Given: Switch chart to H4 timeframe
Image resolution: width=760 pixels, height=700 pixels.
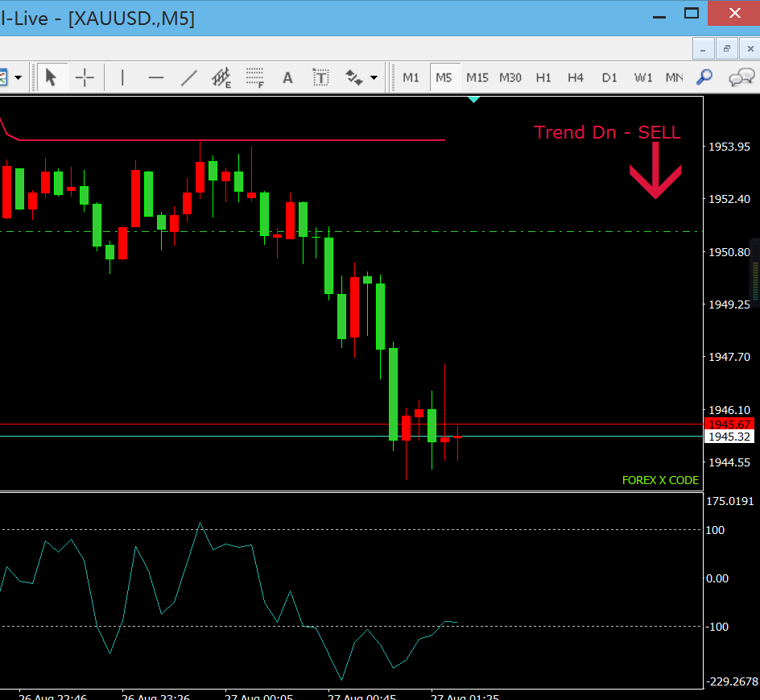Looking at the screenshot, I should click(576, 77).
